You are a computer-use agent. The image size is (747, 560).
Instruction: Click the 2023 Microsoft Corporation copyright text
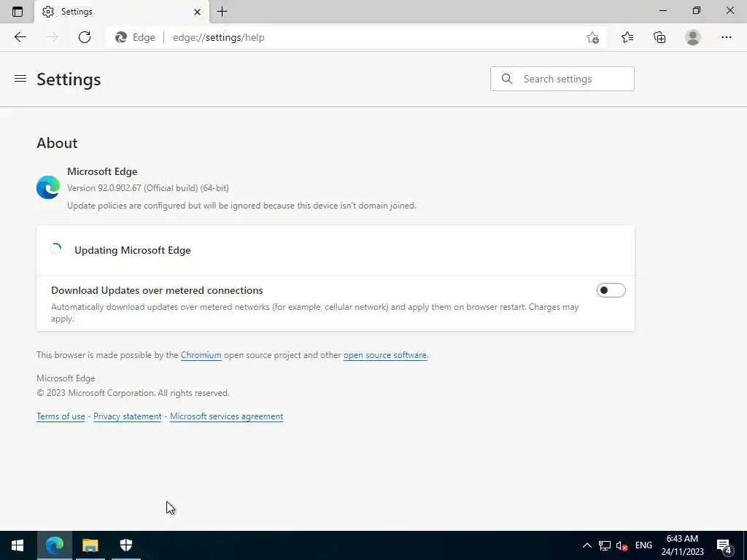coord(133,393)
